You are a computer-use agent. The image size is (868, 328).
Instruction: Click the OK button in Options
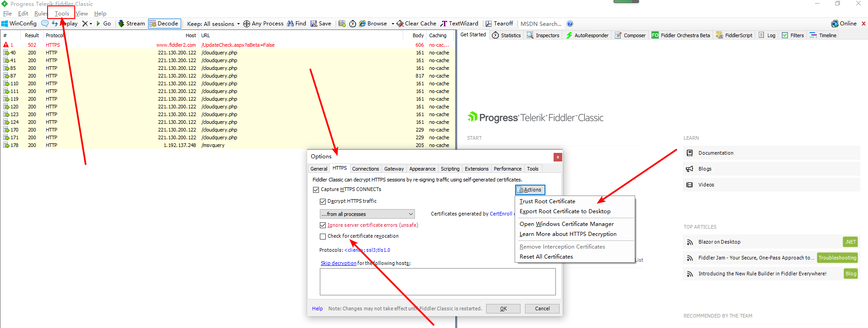pos(503,308)
